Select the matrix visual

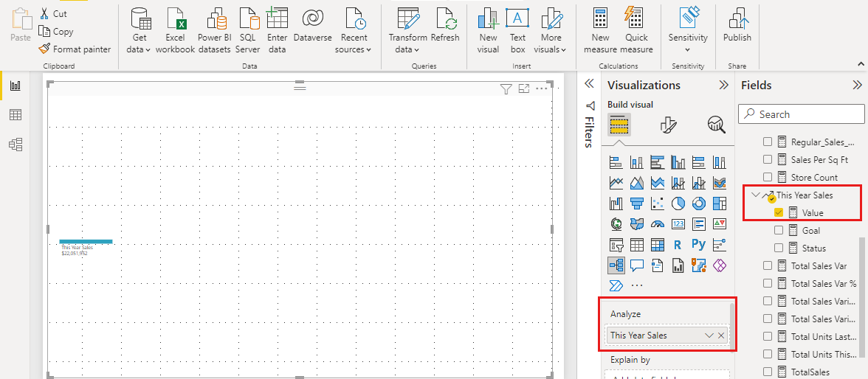click(x=657, y=245)
